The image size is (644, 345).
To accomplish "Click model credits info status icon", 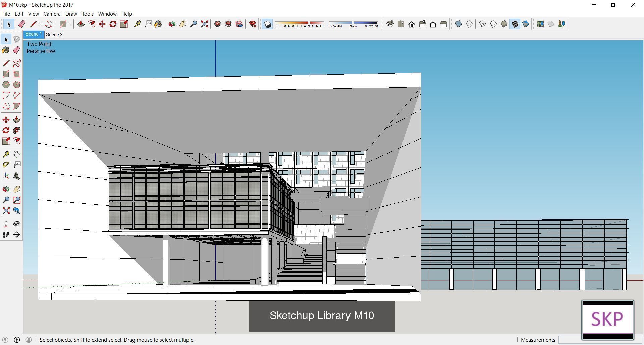I will click(x=17, y=340).
